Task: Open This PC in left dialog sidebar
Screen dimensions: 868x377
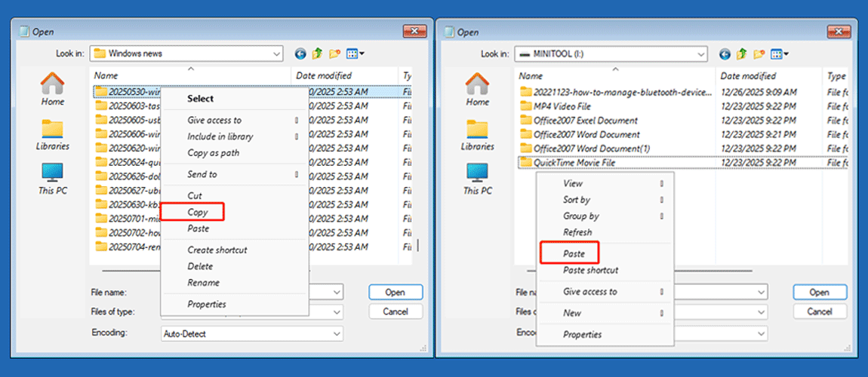Action: click(53, 179)
